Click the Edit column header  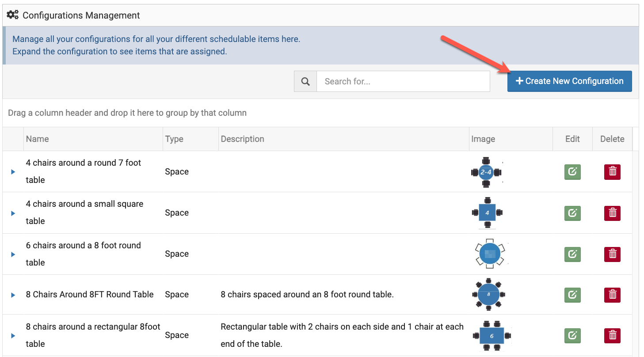pos(572,139)
